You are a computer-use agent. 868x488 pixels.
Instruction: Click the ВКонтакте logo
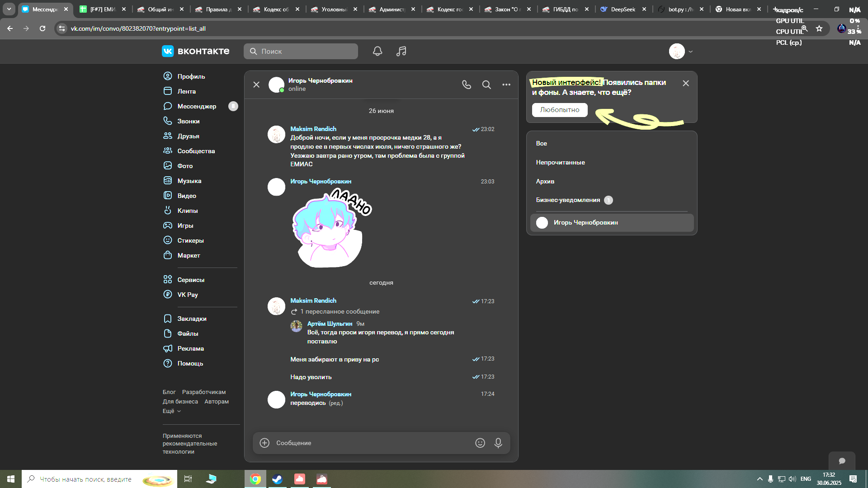coord(195,51)
